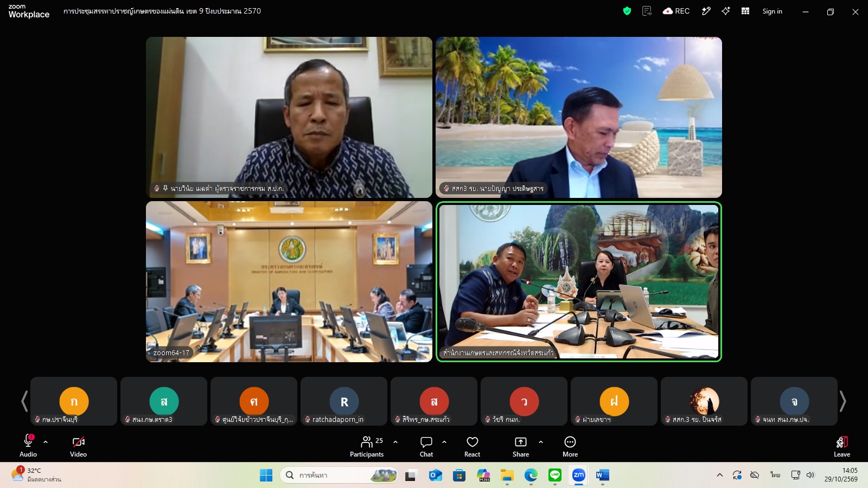Expand the Participants options caret

(x=395, y=442)
